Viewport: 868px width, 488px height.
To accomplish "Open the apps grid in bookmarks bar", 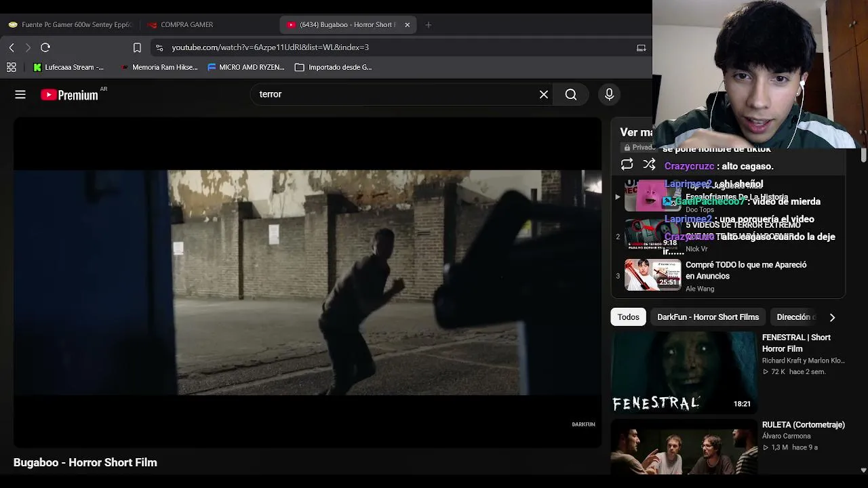I will click(12, 67).
